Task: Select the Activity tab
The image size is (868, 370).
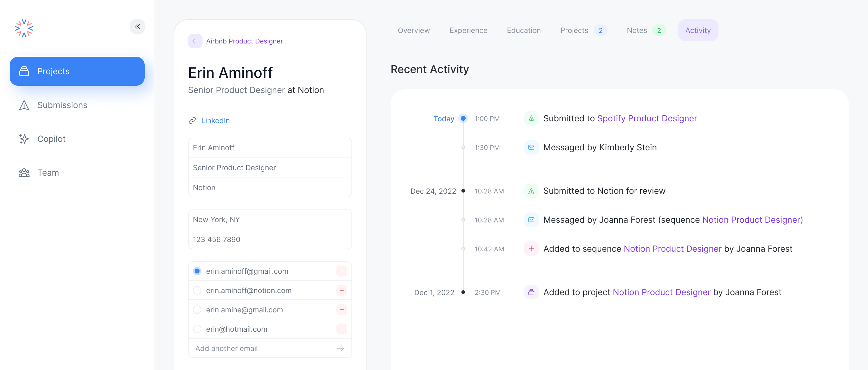Action: [698, 30]
